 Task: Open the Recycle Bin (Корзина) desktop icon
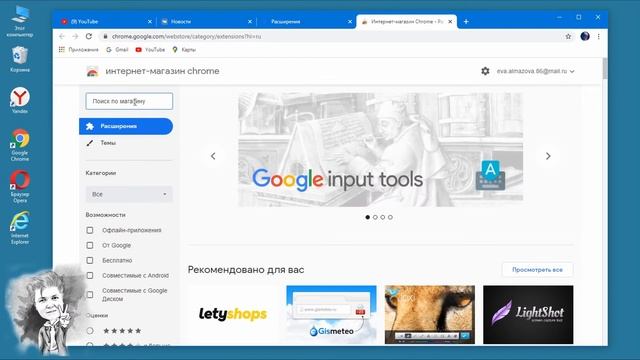pyautogui.click(x=20, y=59)
